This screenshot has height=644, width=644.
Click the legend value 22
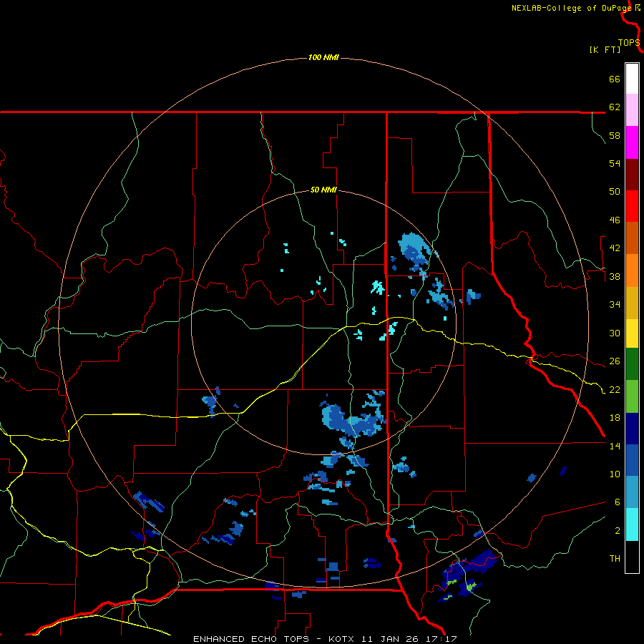click(615, 389)
